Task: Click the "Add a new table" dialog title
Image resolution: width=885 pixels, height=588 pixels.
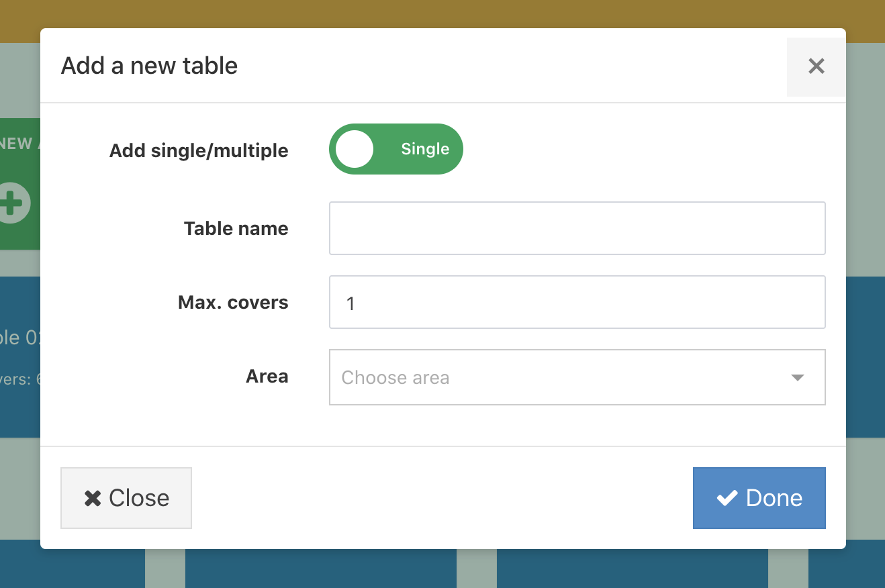Action: coord(149,66)
